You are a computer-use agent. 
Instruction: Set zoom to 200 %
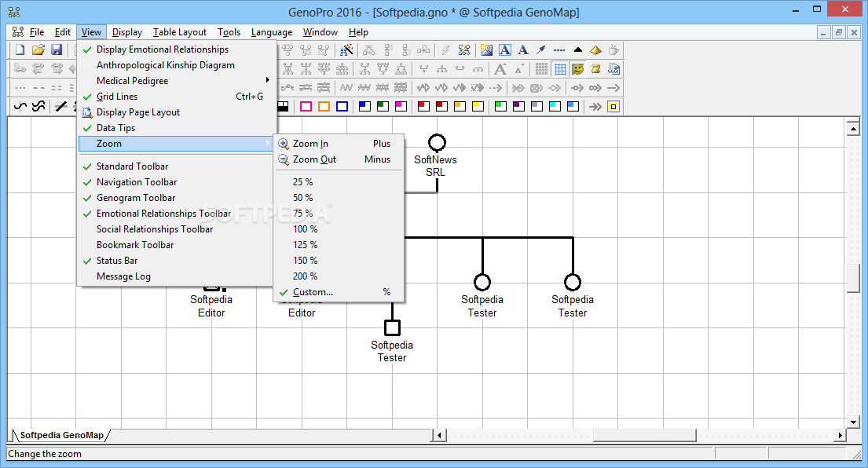point(339,276)
